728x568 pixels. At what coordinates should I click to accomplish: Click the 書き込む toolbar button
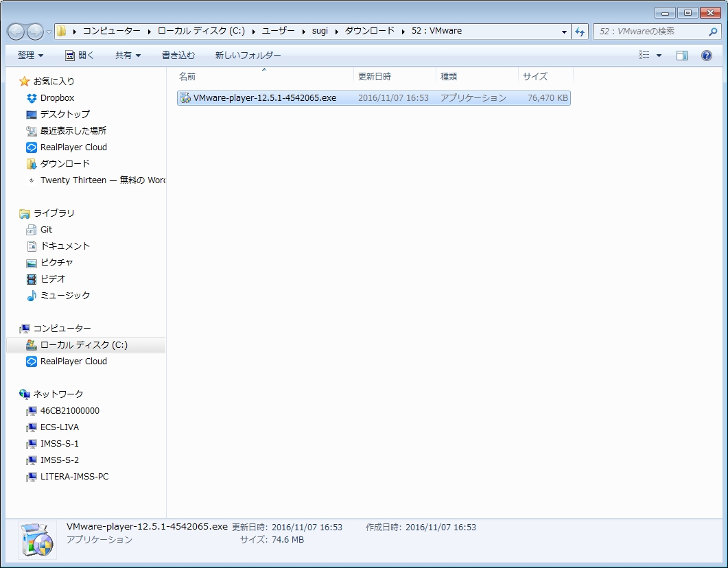[178, 56]
